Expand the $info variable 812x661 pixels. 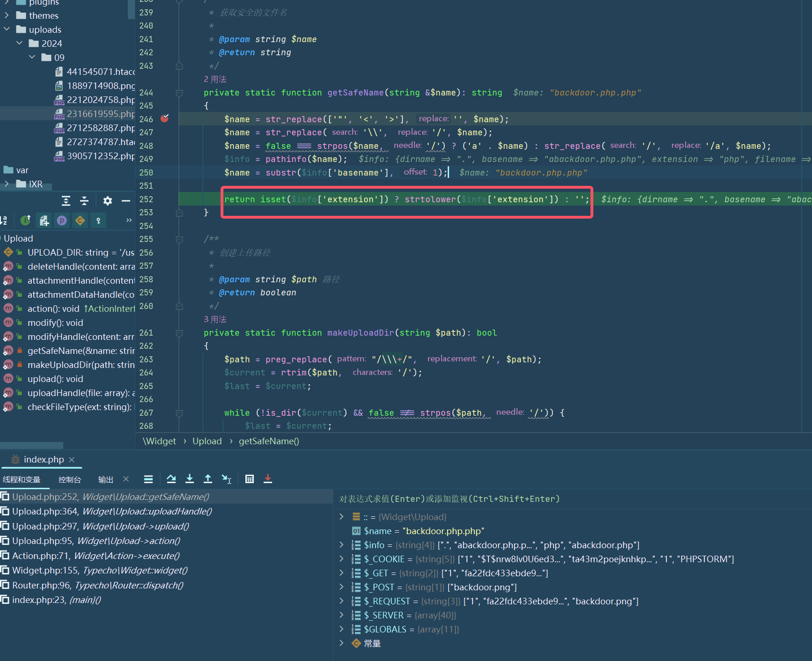pyautogui.click(x=342, y=545)
